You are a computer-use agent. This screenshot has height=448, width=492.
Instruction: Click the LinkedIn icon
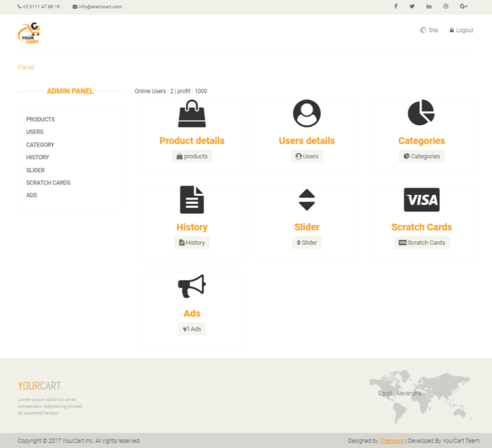429,6
